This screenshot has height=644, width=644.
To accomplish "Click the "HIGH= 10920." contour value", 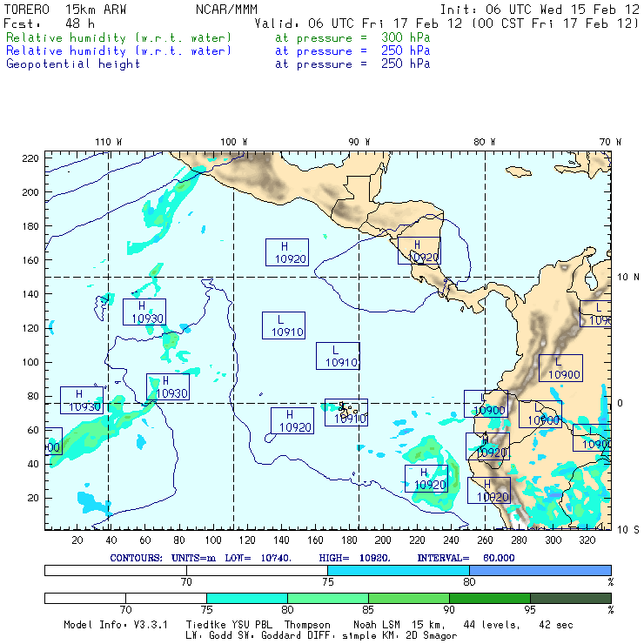I will (354, 558).
